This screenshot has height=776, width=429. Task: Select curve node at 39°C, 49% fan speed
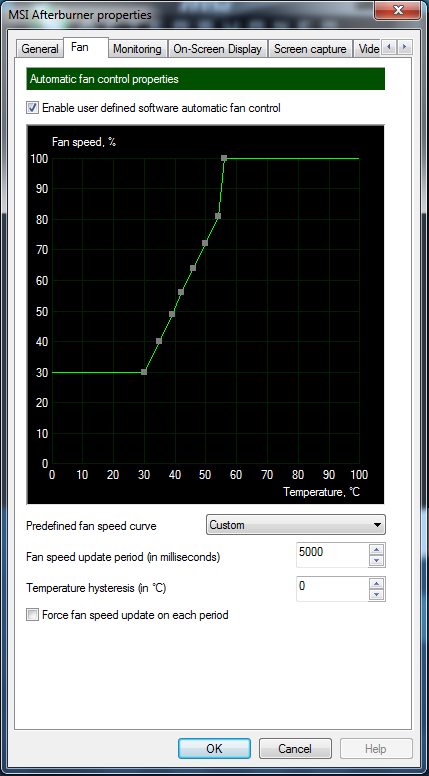point(172,314)
